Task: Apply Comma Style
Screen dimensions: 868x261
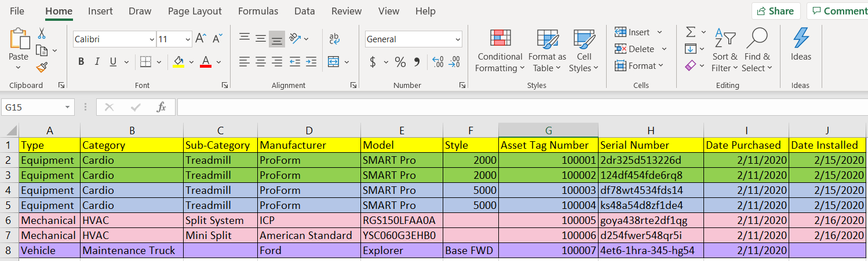Action: (417, 62)
